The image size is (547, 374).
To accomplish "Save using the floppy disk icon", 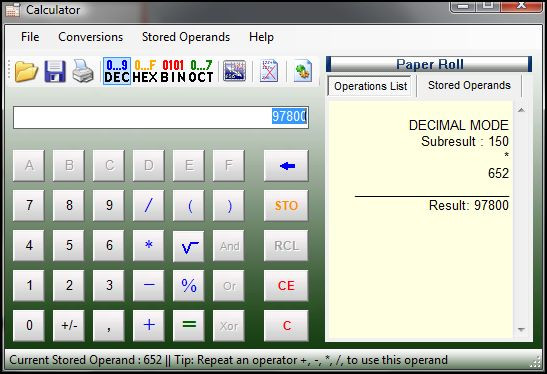I will 55,71.
